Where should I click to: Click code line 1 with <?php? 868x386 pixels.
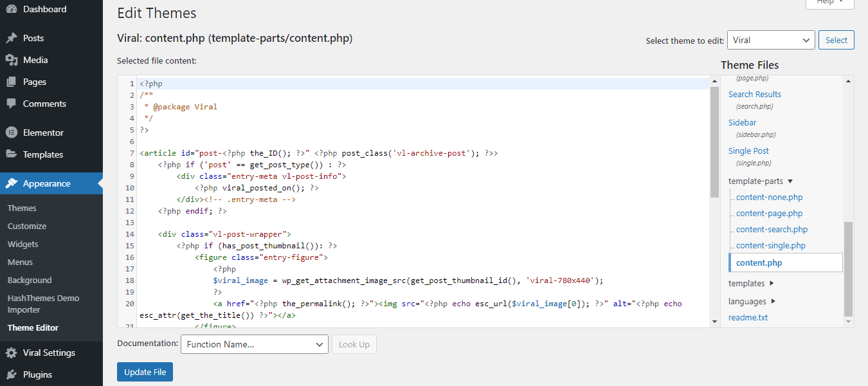coord(423,84)
